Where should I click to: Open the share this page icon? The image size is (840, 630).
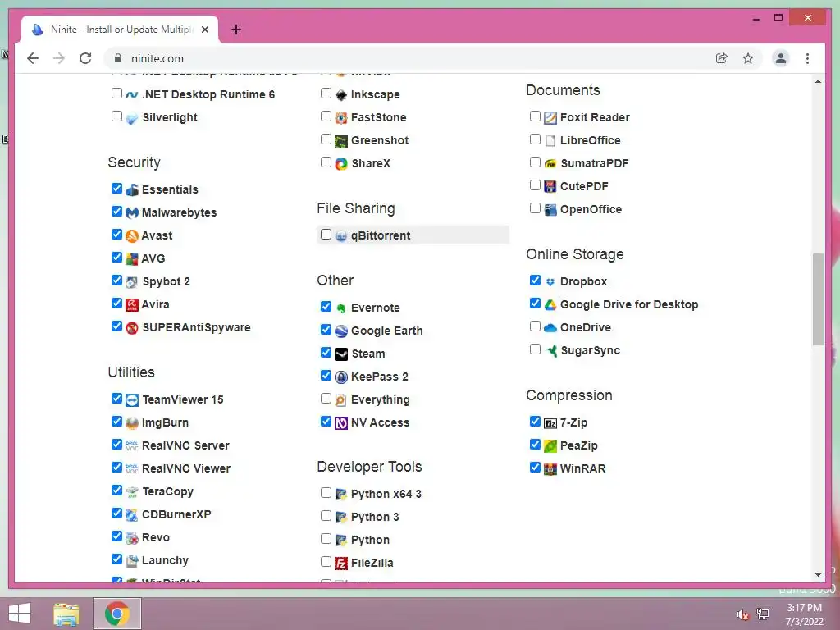point(722,58)
